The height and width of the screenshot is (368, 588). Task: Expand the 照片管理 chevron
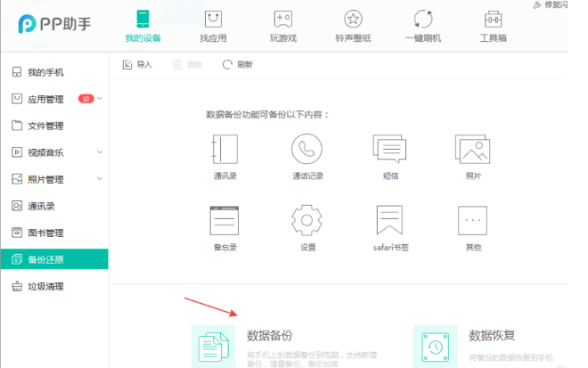[100, 179]
